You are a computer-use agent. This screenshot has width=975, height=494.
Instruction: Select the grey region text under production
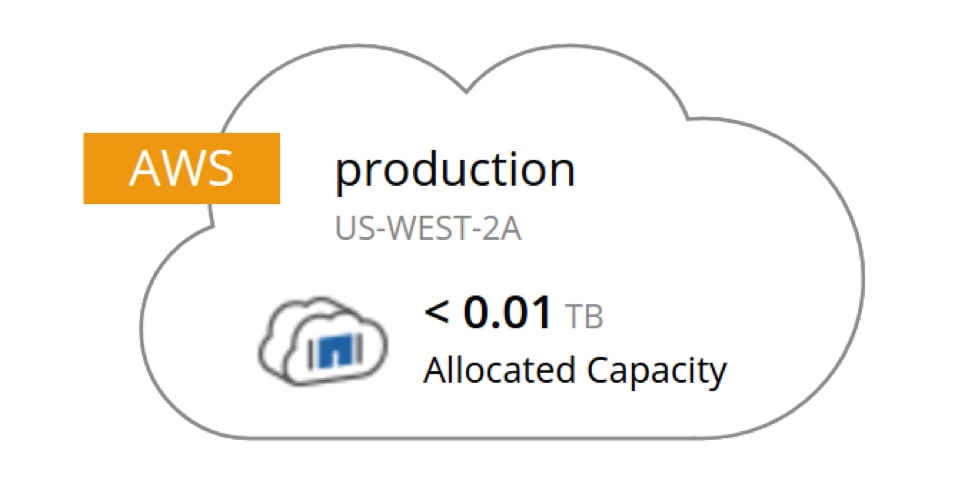428,229
